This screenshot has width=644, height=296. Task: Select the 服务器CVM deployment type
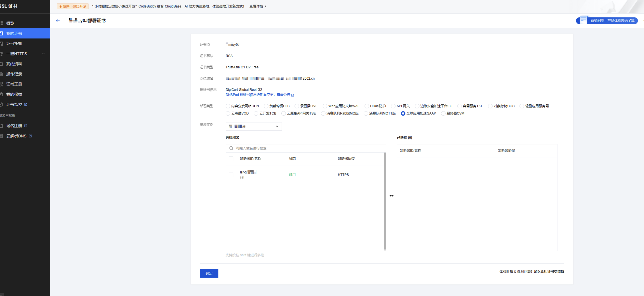[443, 113]
